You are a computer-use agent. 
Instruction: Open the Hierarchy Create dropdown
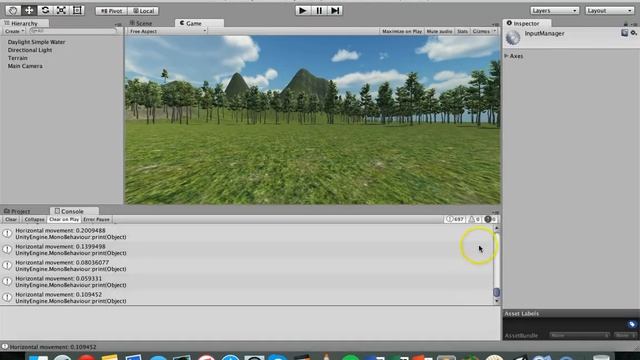[14, 31]
